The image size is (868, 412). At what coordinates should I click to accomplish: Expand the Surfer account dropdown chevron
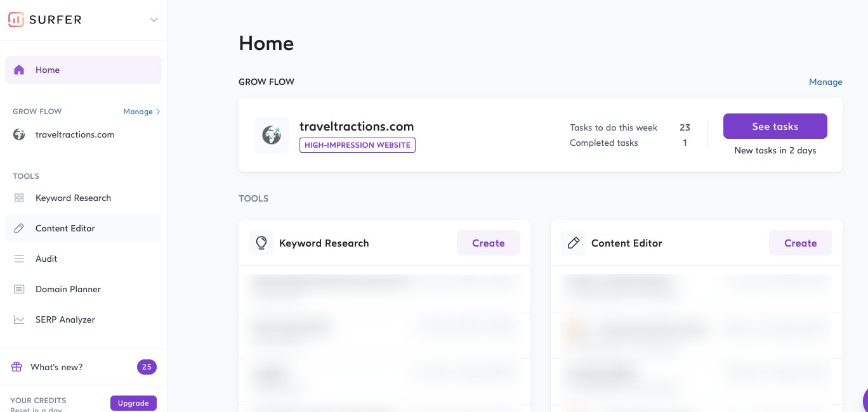154,20
